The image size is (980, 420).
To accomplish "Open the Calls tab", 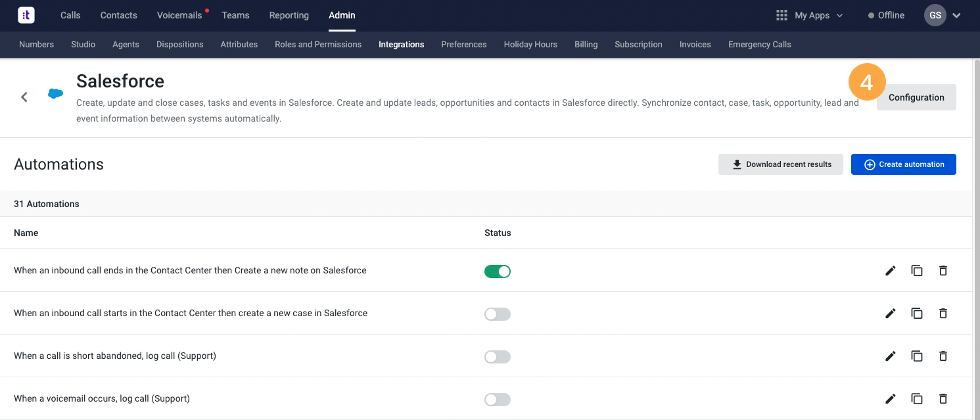I will [x=70, y=15].
